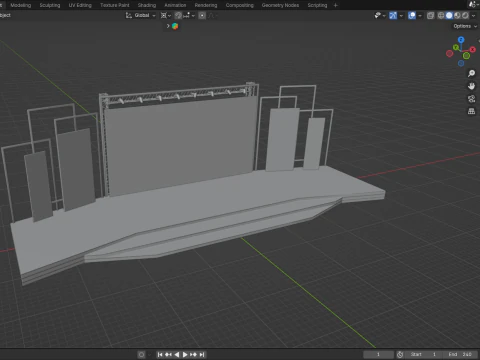Click the colored cube add-on icon
This screenshot has width=480, height=360.
(175, 26)
